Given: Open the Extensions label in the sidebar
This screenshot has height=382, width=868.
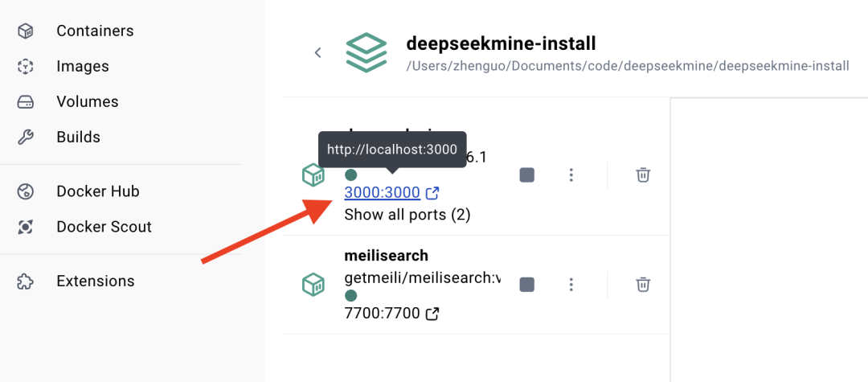Looking at the screenshot, I should (95, 281).
